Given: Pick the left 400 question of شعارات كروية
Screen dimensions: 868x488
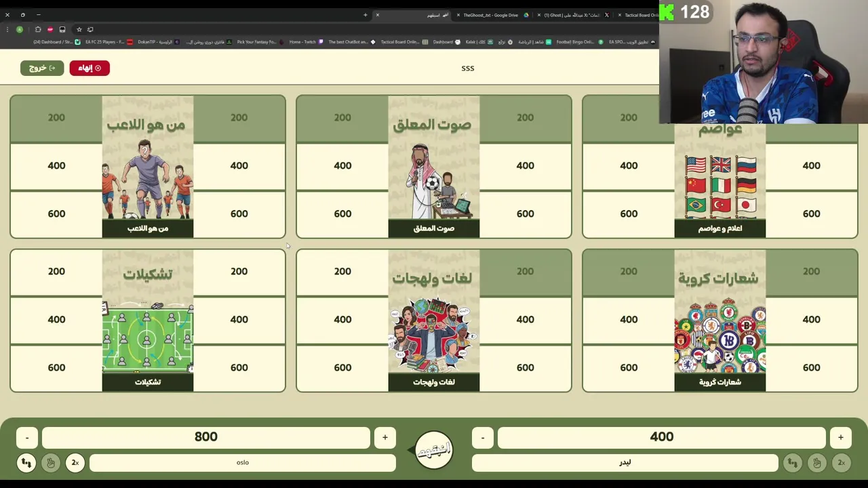Looking at the screenshot, I should coord(629,320).
